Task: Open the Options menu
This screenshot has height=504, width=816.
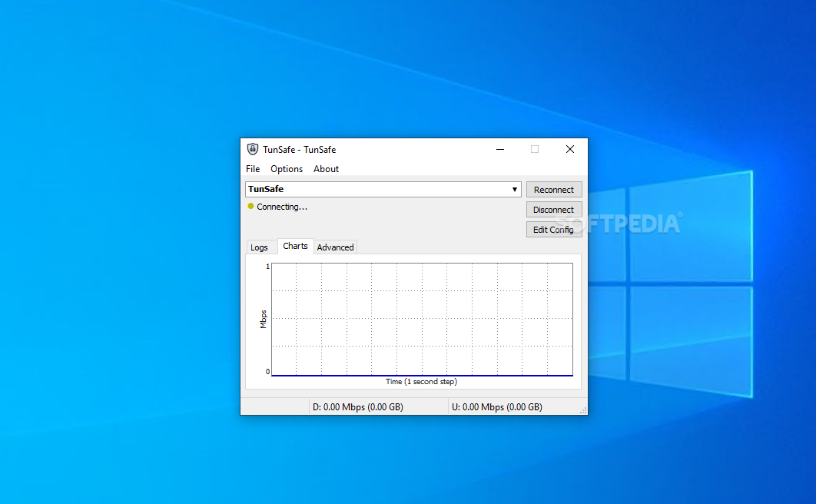Action: pos(287,169)
